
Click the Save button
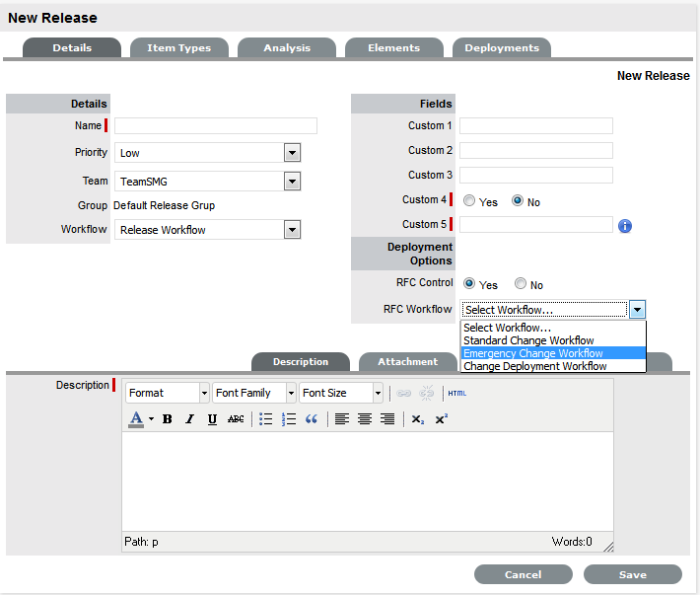(633, 574)
